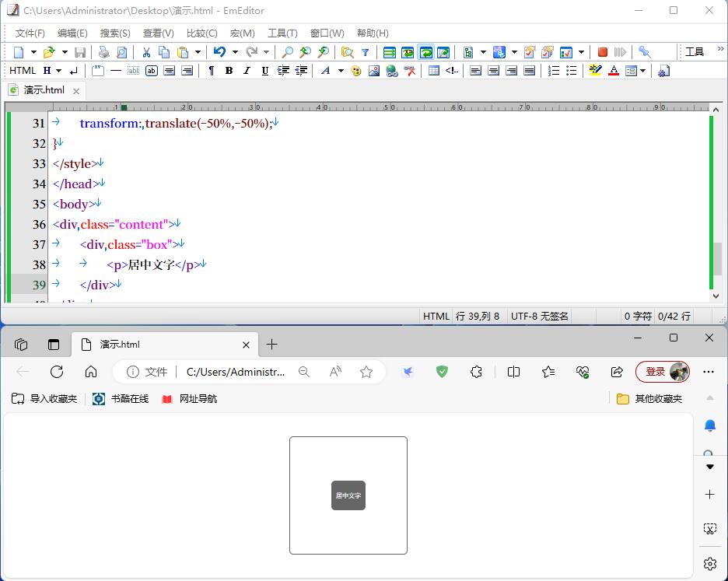This screenshot has width=728, height=581.
Task: Click the Cut scissors icon
Action: [146, 52]
